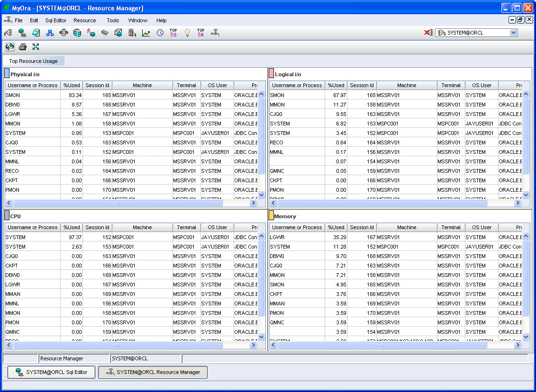Select the MMAN row in CPU table
This screenshot has height=392, width=536.
click(131, 294)
